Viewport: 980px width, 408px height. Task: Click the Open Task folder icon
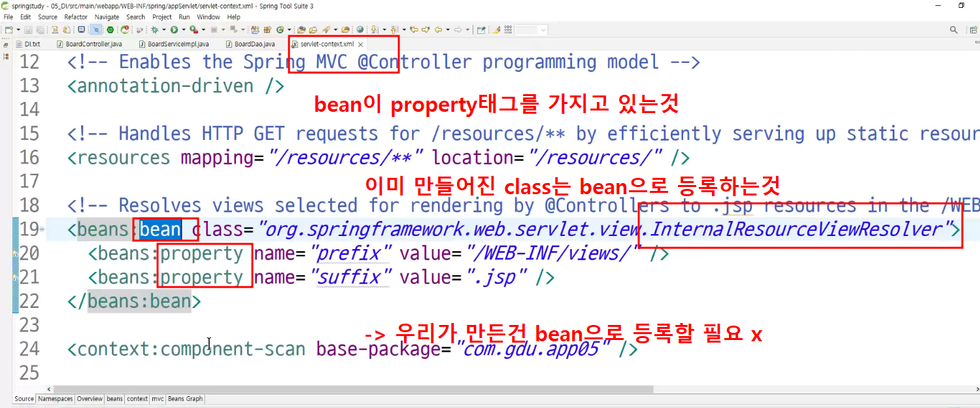tap(313, 29)
